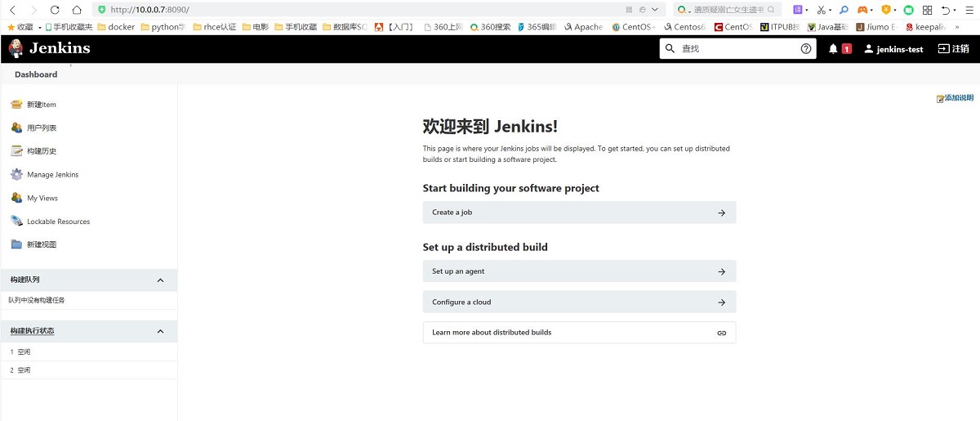
Task: Click the 添加说明 edit link
Action: coord(955,98)
